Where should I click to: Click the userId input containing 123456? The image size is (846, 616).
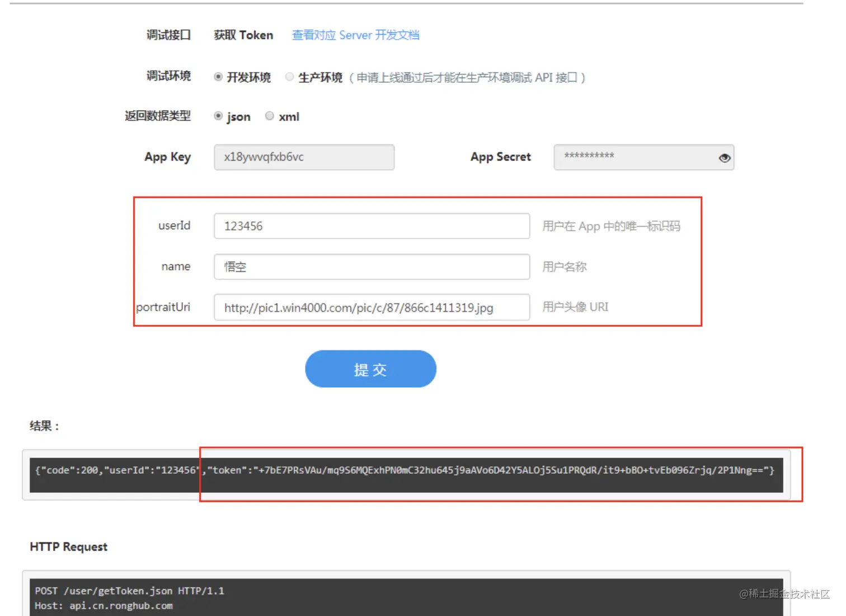372,226
